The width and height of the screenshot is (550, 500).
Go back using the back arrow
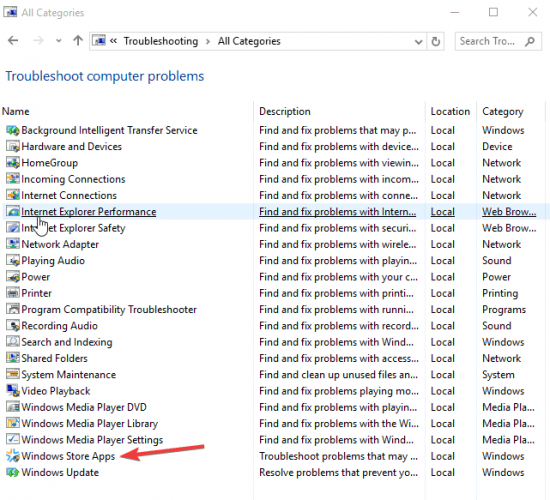[x=13, y=41]
